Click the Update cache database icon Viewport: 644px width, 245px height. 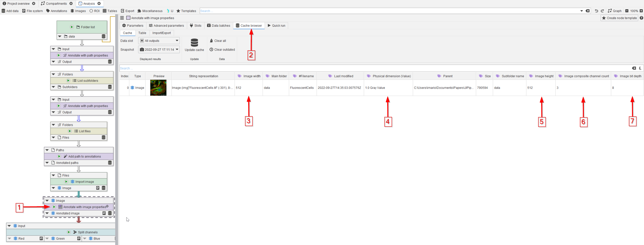[x=194, y=43]
